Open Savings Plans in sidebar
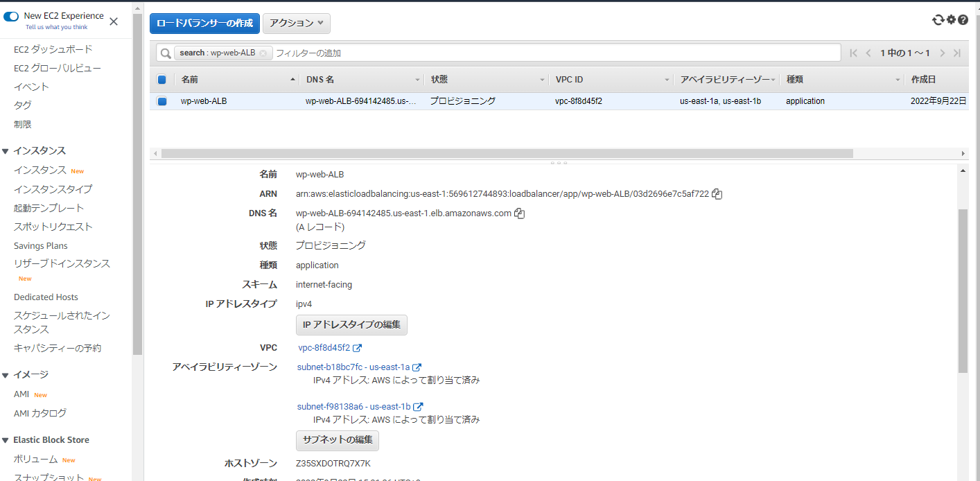This screenshot has height=481, width=980. coord(41,246)
